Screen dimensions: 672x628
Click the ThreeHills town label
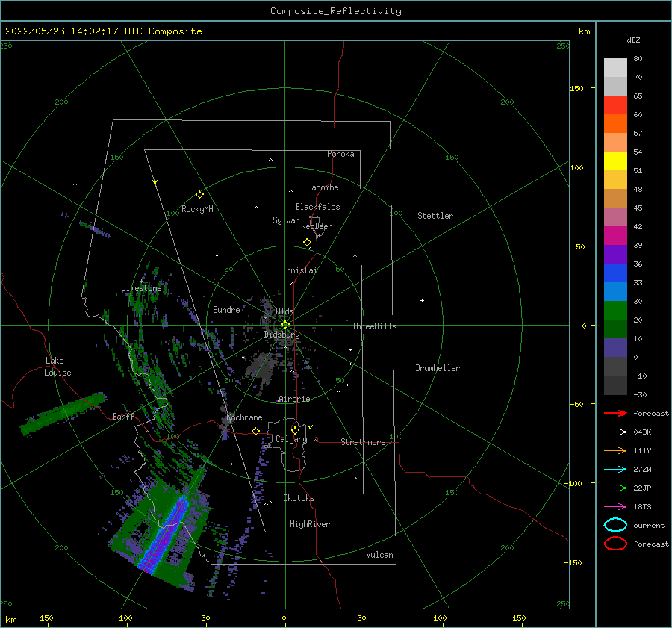tap(375, 326)
